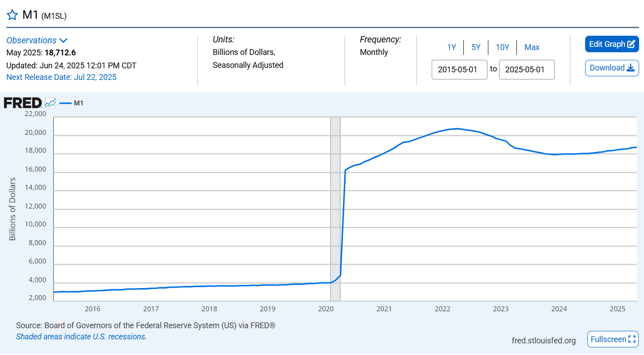
Task: Select the 1Y date range
Action: click(452, 47)
